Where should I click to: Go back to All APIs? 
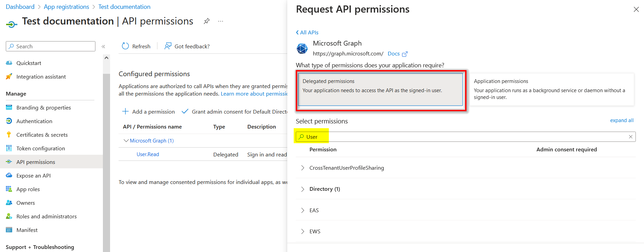click(x=307, y=32)
